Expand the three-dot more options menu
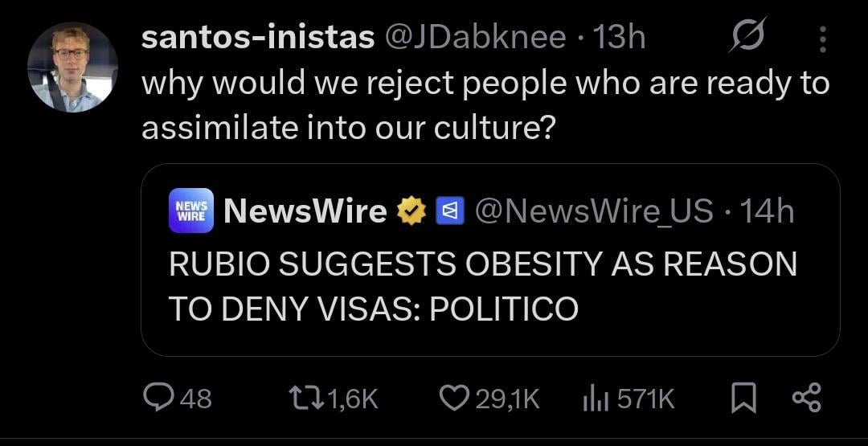Image resolution: width=868 pixels, height=446 pixels. pyautogui.click(x=821, y=38)
